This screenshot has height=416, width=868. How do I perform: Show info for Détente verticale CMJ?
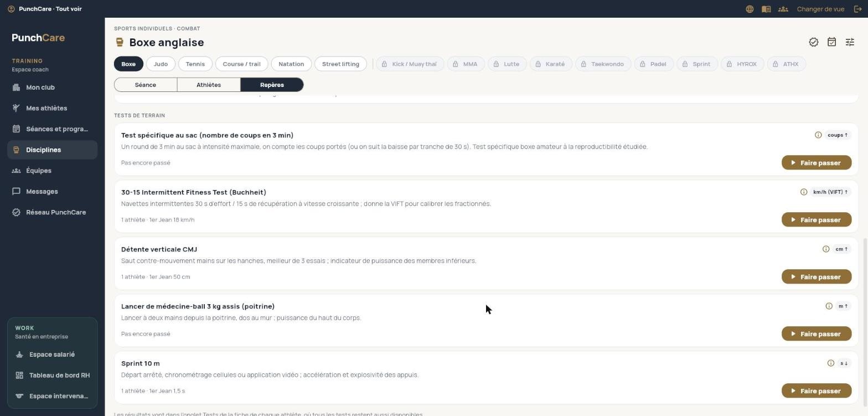[825, 249]
